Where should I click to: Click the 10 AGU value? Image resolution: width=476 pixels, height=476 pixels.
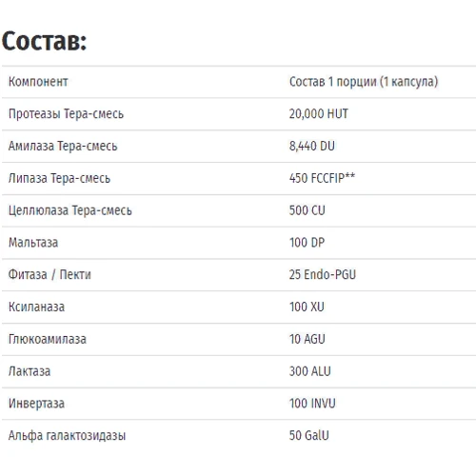click(x=307, y=339)
